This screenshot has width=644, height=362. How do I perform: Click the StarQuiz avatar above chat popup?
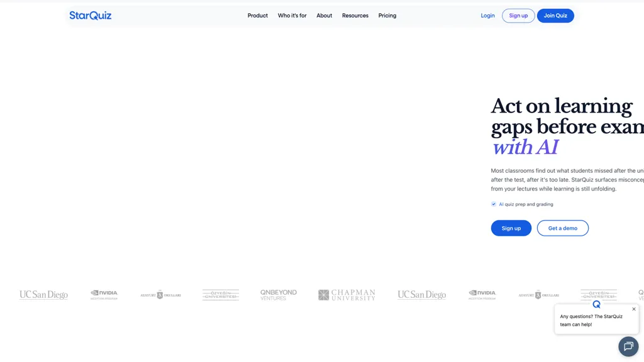click(596, 304)
